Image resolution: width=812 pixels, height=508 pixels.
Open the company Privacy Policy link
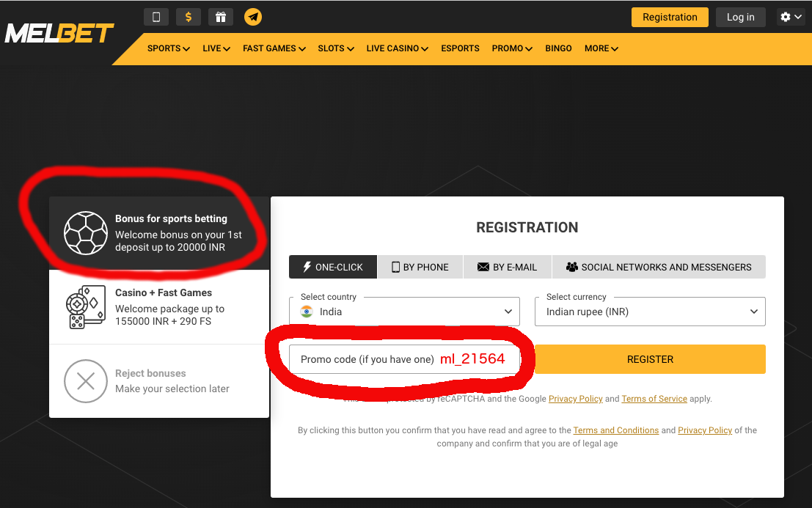[705, 430]
